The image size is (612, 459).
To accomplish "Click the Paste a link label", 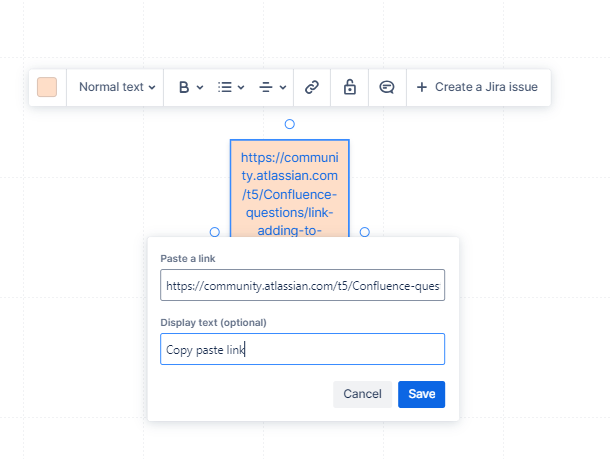I will [x=188, y=259].
